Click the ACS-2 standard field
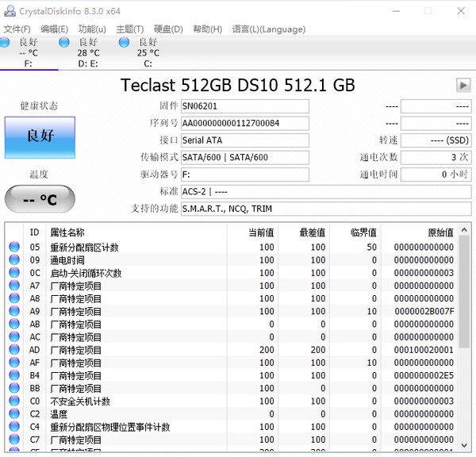The width and height of the screenshot is (476, 457). (326, 191)
